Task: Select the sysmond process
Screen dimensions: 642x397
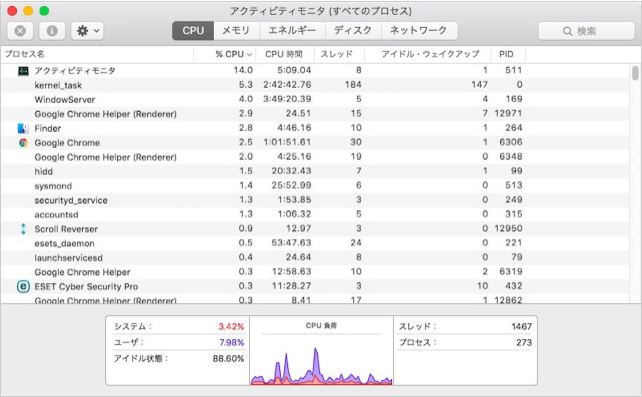Action: pos(53,186)
